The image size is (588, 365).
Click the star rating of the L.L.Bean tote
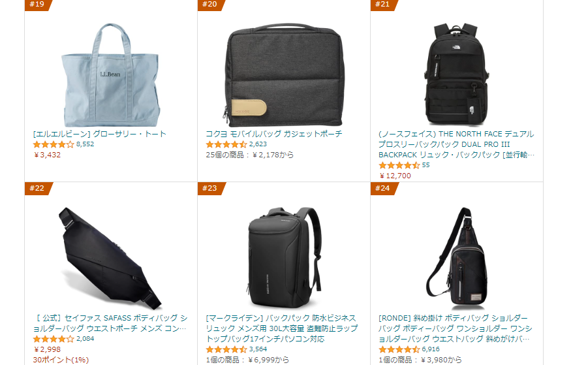coord(54,144)
